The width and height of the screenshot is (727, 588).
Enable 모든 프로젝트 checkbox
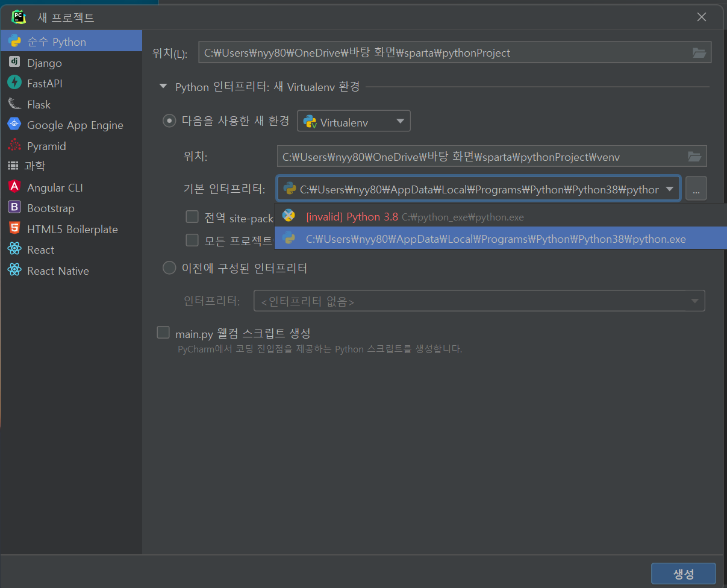pos(192,240)
